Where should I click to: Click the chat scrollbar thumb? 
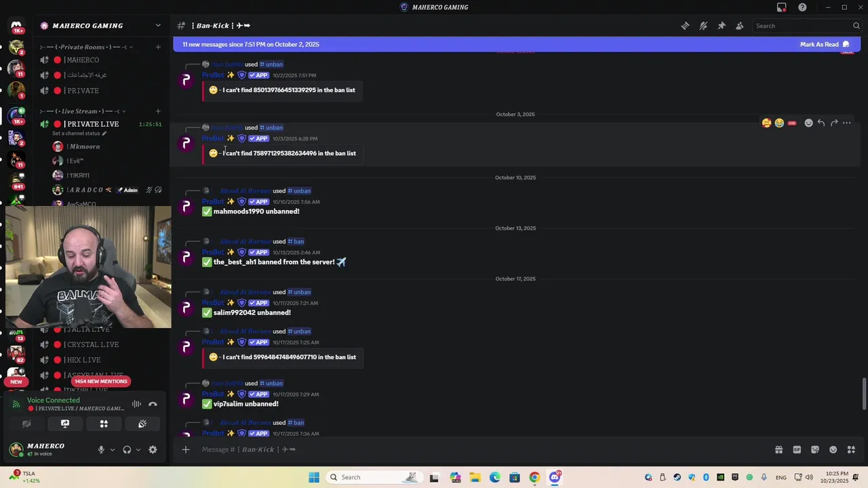(864, 394)
